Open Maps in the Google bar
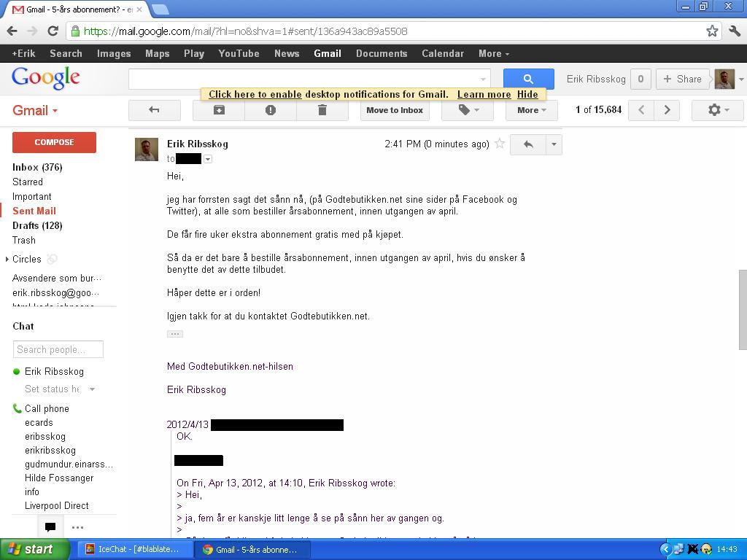Viewport: 747px width, 560px height. 158,53
